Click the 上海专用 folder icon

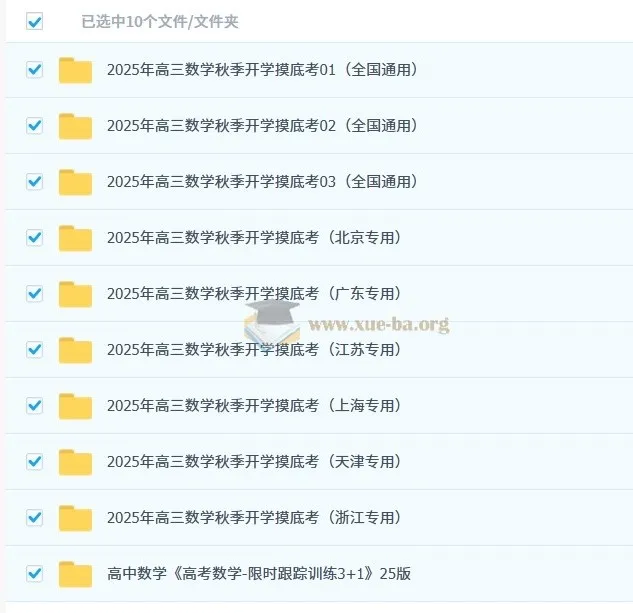75,406
